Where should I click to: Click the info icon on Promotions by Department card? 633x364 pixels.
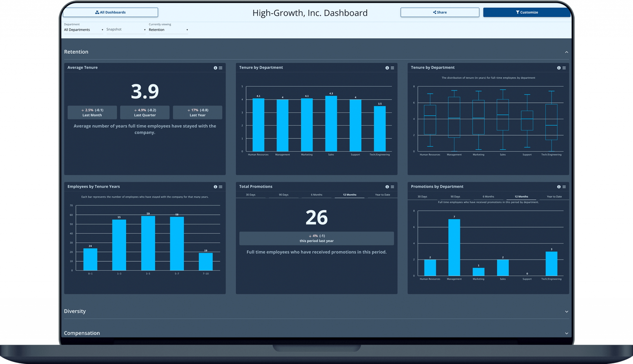tap(559, 187)
